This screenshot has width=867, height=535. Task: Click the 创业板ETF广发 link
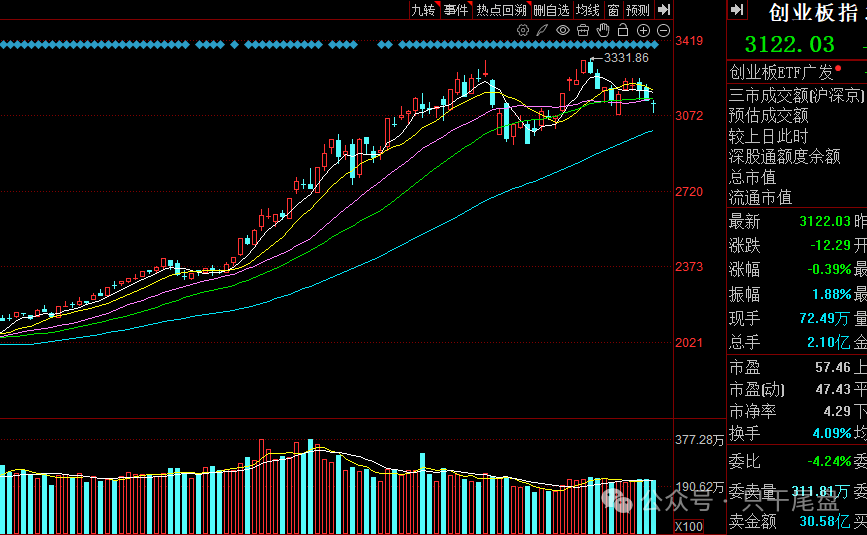click(x=781, y=72)
